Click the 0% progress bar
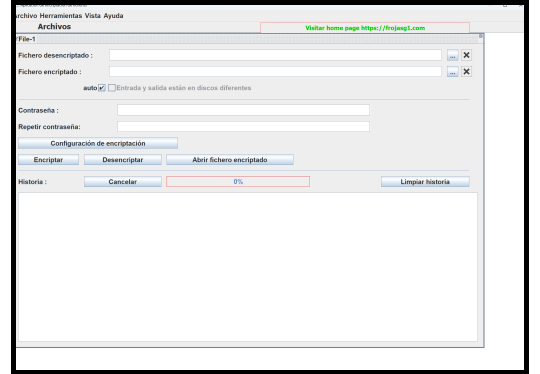The width and height of the screenshot is (540, 374). click(x=238, y=181)
